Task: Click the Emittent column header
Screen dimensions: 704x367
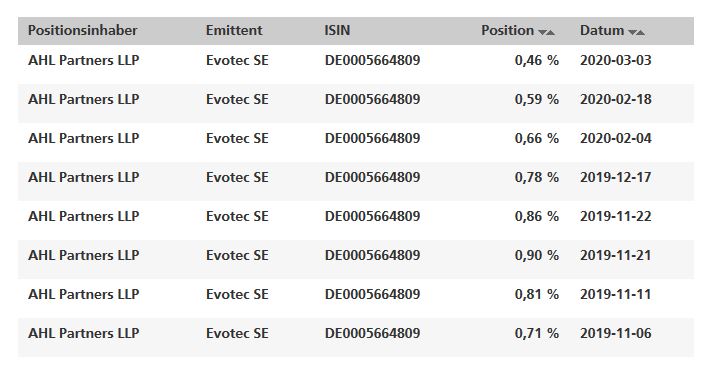Action: 234,31
